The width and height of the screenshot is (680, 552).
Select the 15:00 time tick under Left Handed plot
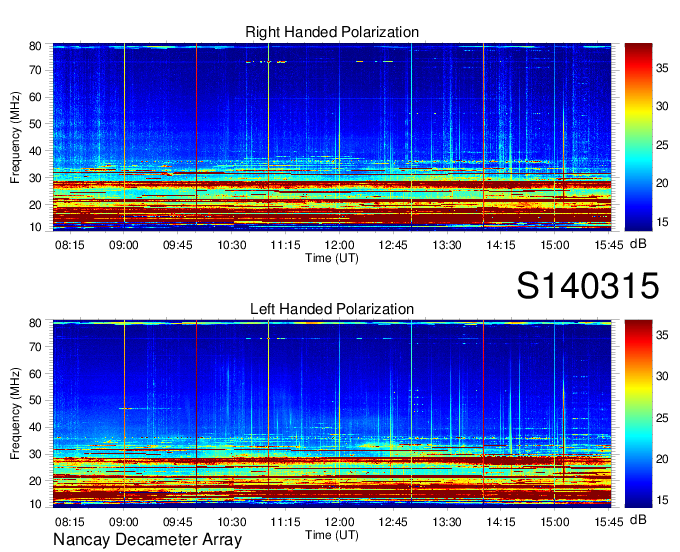(x=555, y=522)
